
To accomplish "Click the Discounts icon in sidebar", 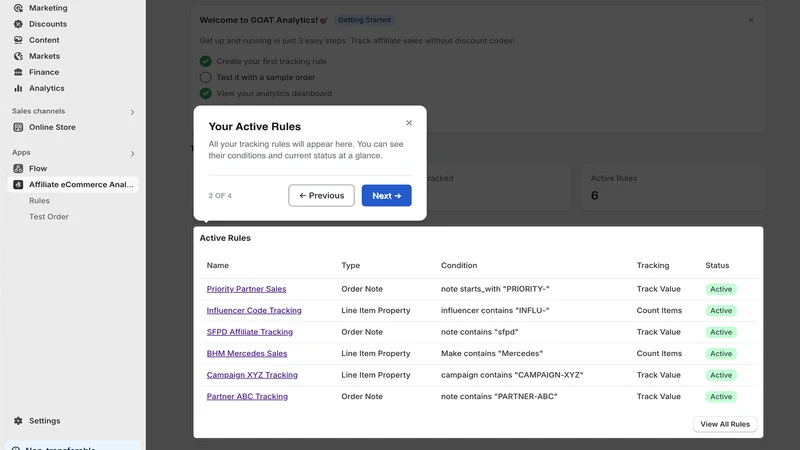I will click(x=18, y=24).
